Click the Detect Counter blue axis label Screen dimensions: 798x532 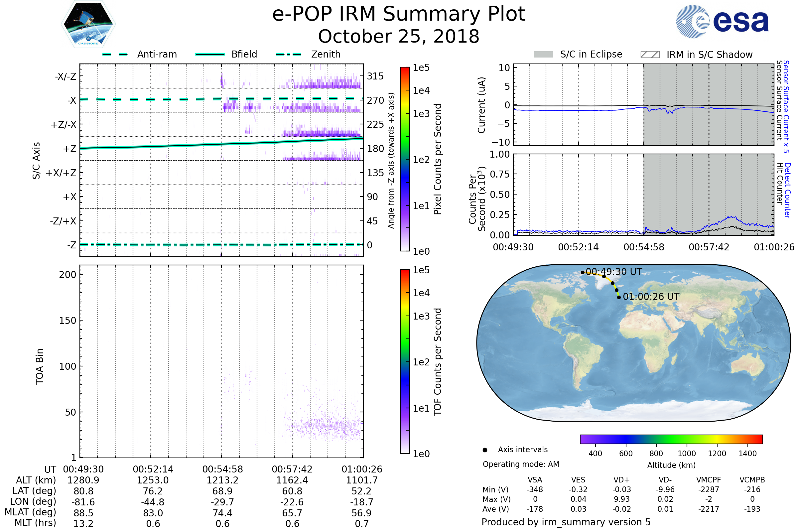pyautogui.click(x=787, y=190)
